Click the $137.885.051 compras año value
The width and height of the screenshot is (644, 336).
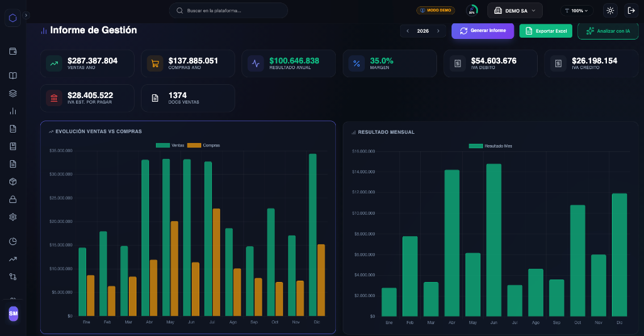(x=193, y=61)
